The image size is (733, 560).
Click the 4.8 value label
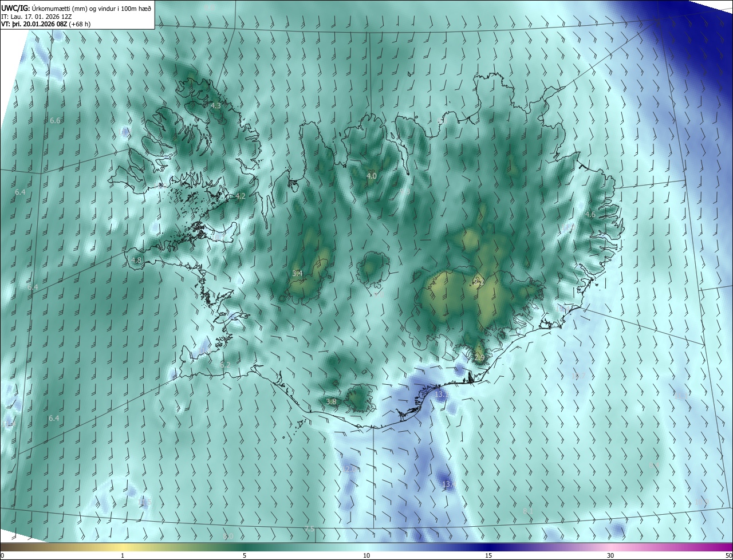(x=136, y=261)
